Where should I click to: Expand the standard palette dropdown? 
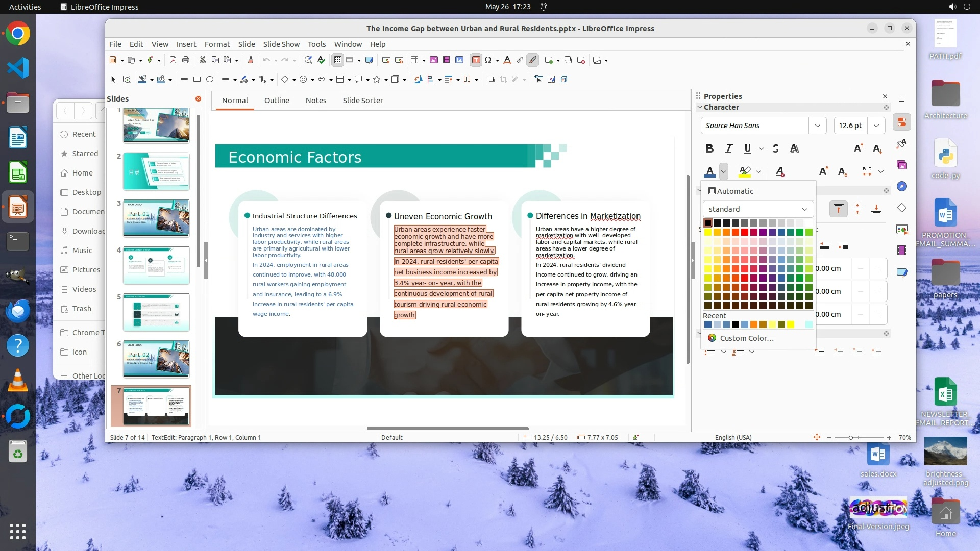pyautogui.click(x=804, y=209)
